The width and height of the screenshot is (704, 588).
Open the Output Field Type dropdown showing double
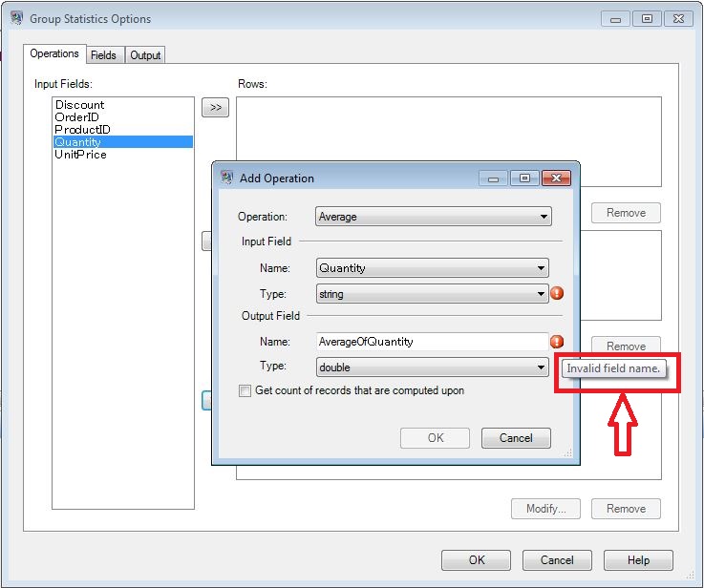pyautogui.click(x=432, y=367)
